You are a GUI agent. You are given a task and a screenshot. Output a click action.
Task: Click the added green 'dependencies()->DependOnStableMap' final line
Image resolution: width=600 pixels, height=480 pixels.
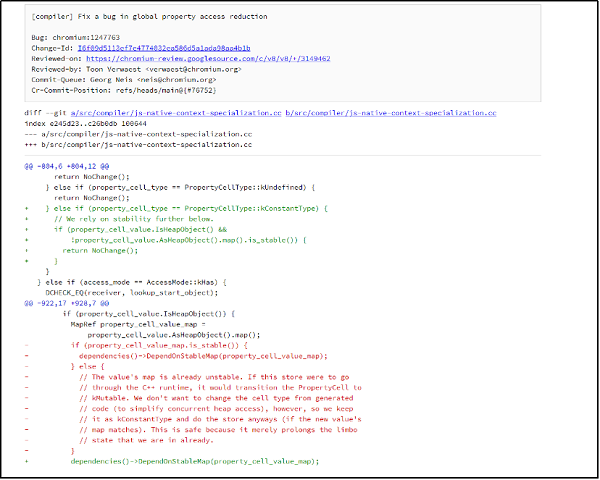pyautogui.click(x=195, y=461)
